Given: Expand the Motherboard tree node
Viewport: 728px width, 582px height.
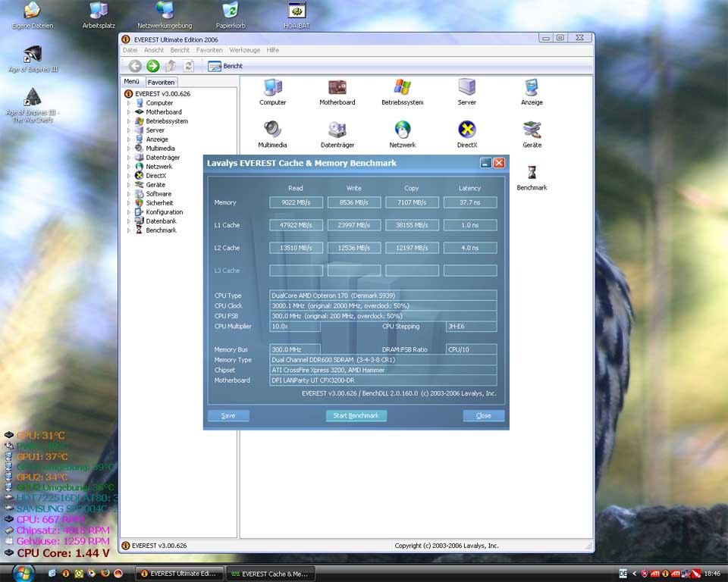Looking at the screenshot, I should [129, 112].
